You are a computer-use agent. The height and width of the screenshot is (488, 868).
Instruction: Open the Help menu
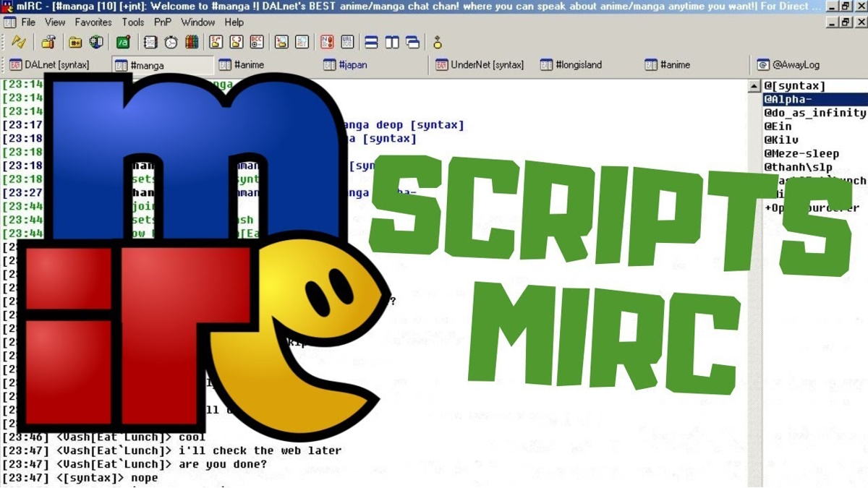click(234, 22)
